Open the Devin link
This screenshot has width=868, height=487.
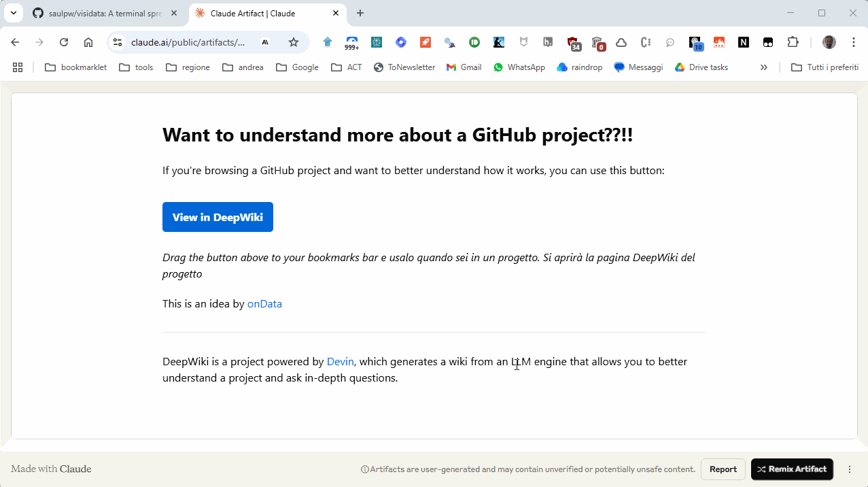coord(340,362)
